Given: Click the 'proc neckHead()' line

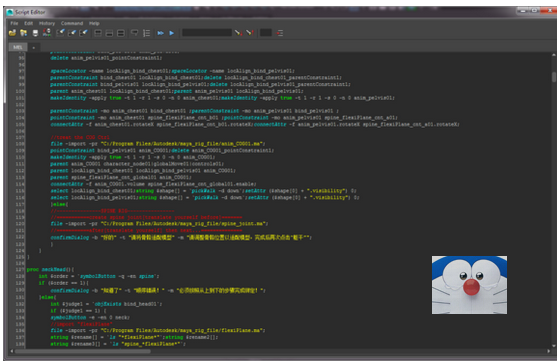Looking at the screenshot, I should click(x=50, y=270).
